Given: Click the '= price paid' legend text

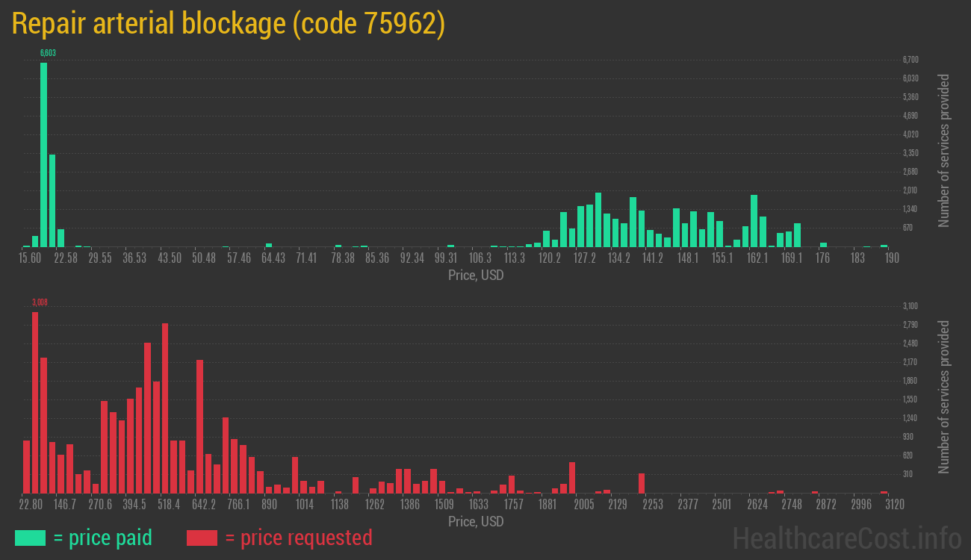Looking at the screenshot, I should (102, 538).
